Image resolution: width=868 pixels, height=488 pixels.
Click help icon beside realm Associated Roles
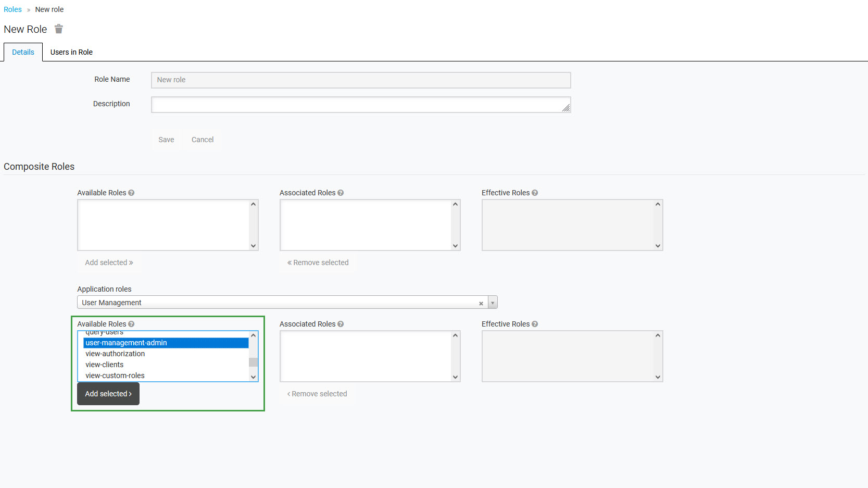click(x=341, y=193)
